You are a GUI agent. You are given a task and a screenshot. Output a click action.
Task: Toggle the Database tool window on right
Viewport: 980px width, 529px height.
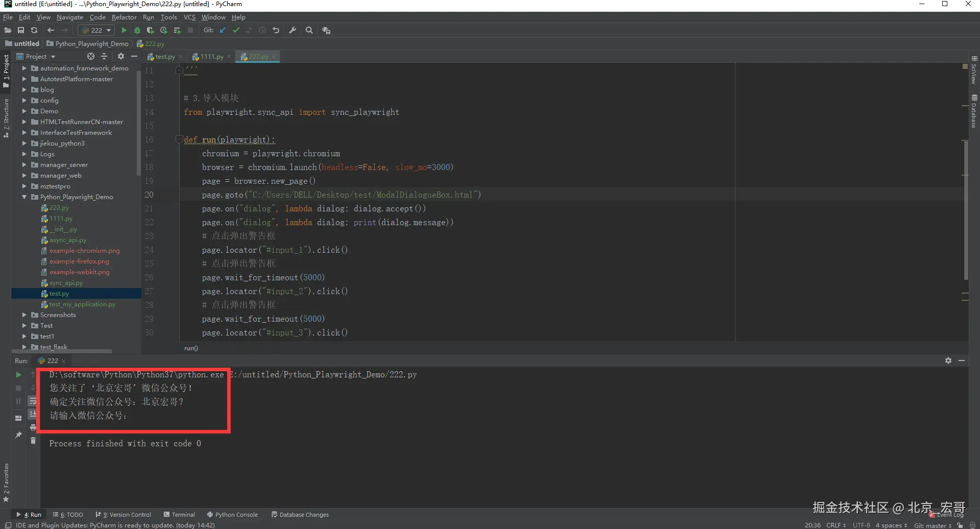[x=974, y=111]
